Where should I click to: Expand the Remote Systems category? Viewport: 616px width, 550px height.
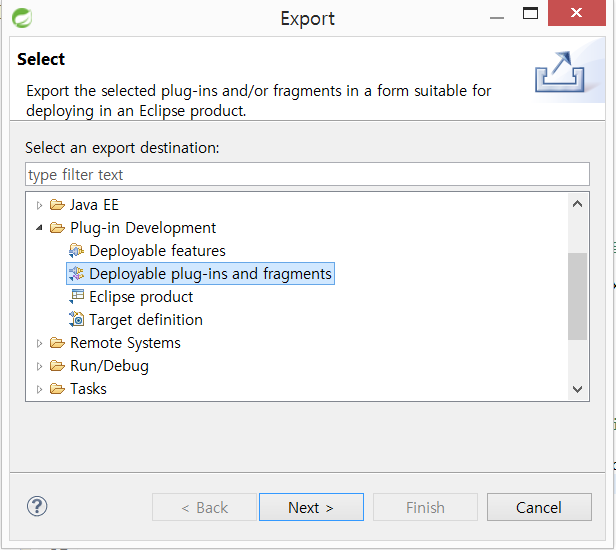click(39, 343)
